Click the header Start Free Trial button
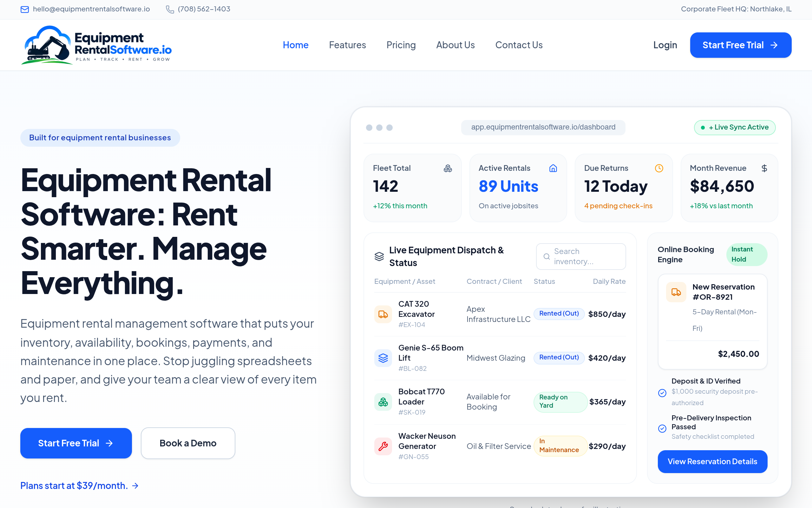 click(741, 45)
